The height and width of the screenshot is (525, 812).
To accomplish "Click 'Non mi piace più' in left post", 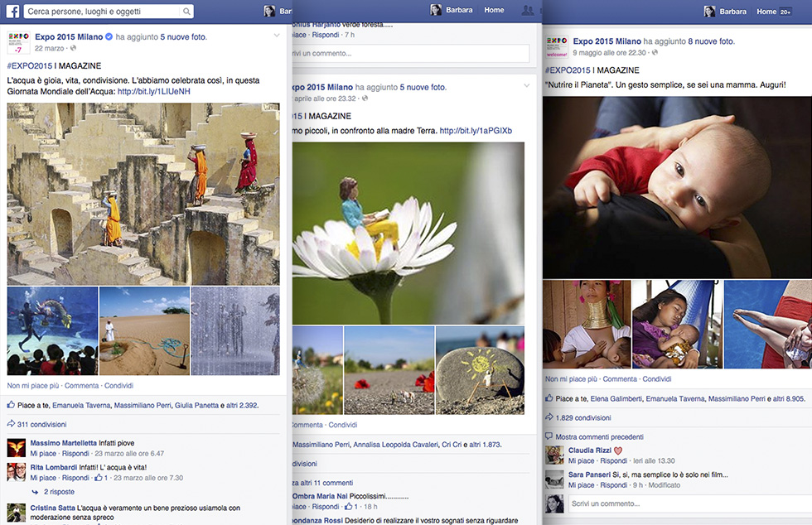I will click(33, 386).
